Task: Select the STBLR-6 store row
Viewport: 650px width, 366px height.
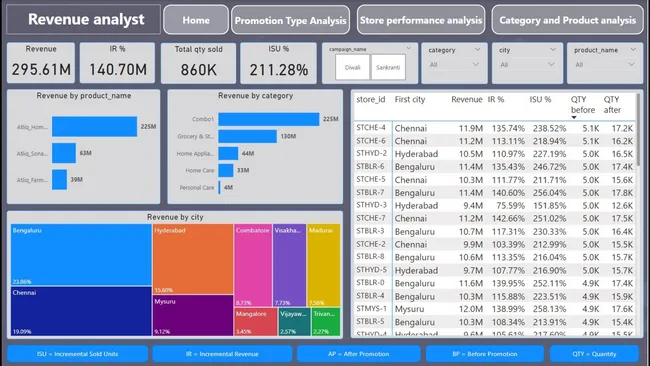Action: click(495, 167)
